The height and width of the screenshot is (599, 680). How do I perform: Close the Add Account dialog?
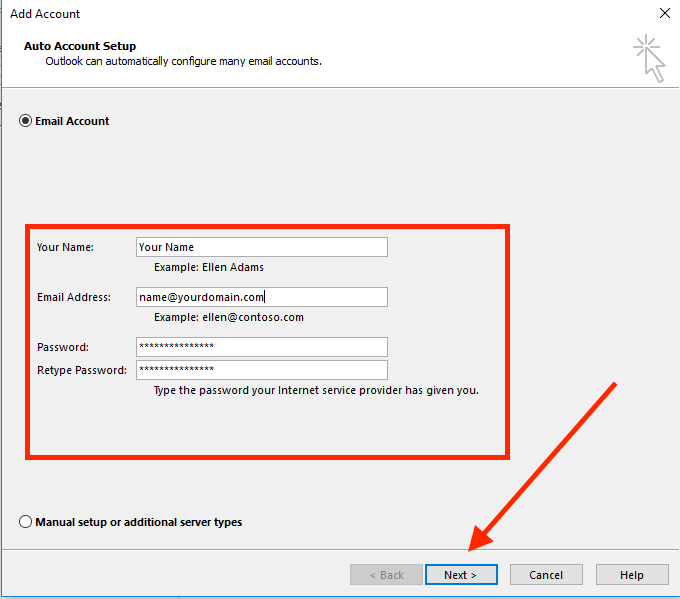(x=664, y=14)
